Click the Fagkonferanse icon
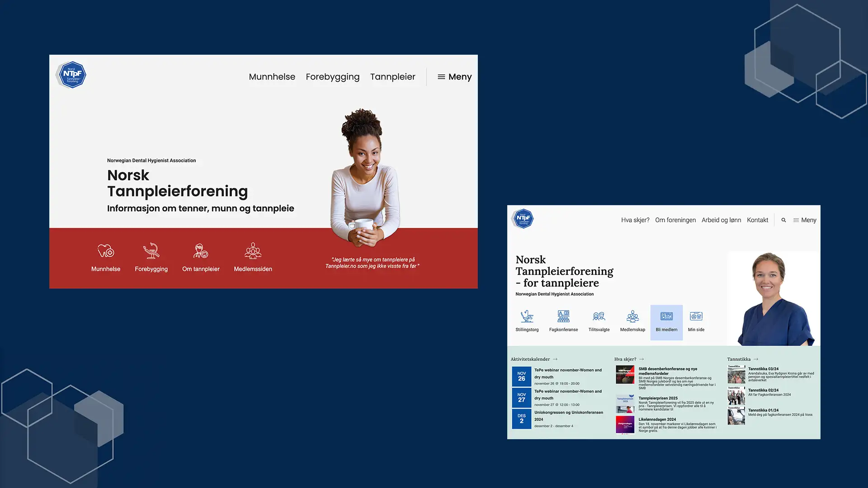 tap(563, 316)
